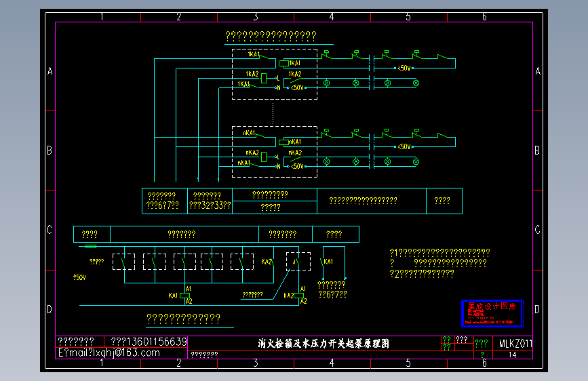
Task: Click the N terminal label in the 1KA module
Action: tap(279, 88)
